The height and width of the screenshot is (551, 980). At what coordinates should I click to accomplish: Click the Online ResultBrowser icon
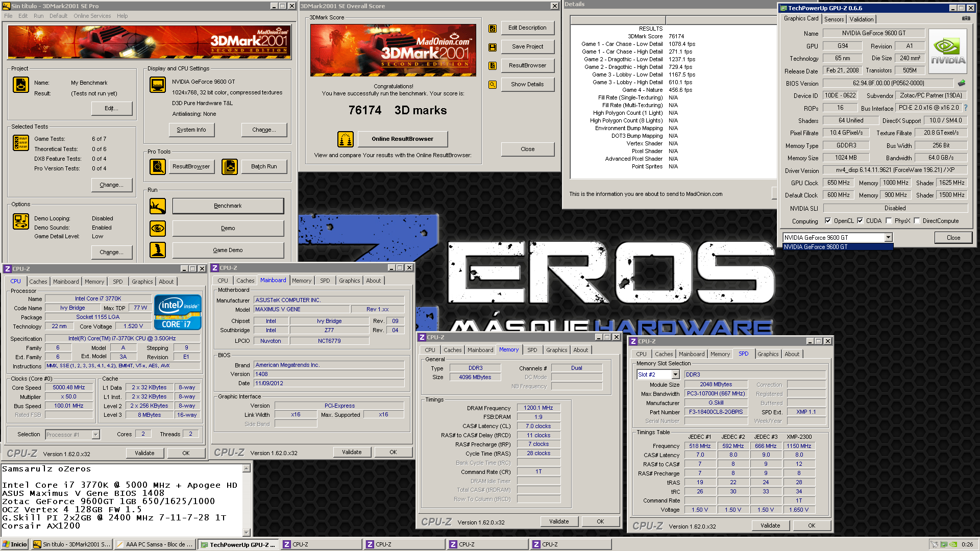tap(346, 139)
